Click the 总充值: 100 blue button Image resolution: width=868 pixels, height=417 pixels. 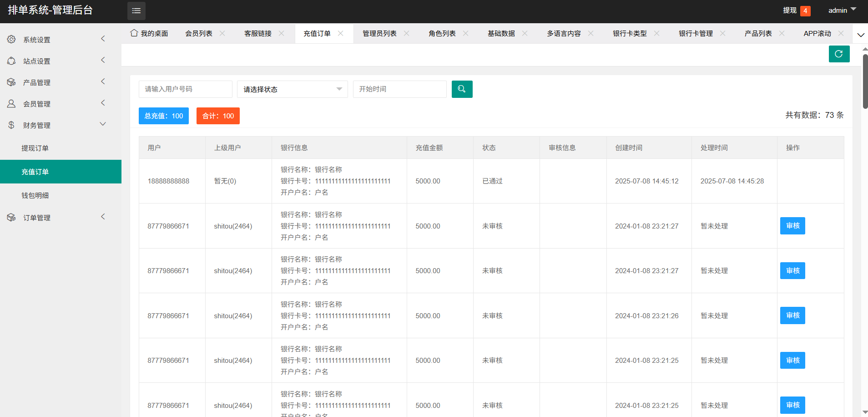pyautogui.click(x=164, y=116)
